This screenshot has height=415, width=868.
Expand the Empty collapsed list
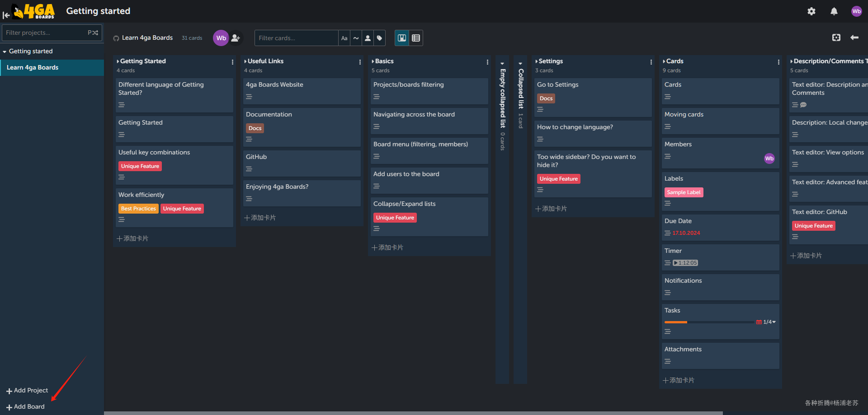[x=502, y=64]
